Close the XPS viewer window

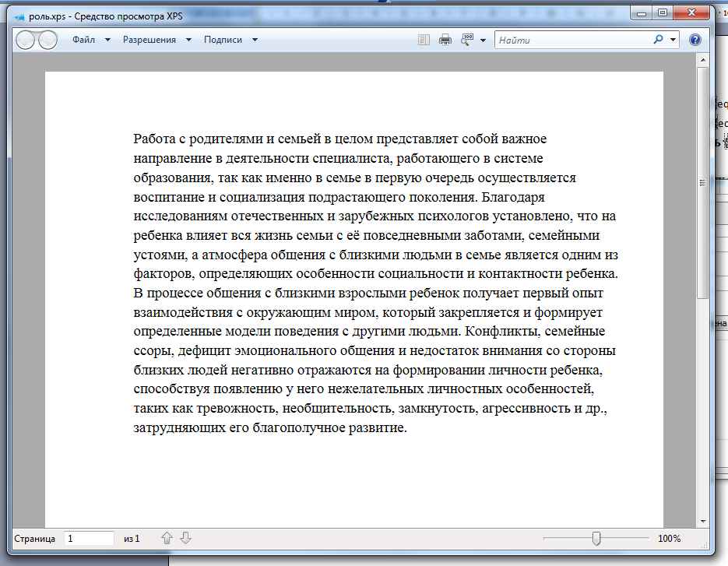(x=691, y=13)
